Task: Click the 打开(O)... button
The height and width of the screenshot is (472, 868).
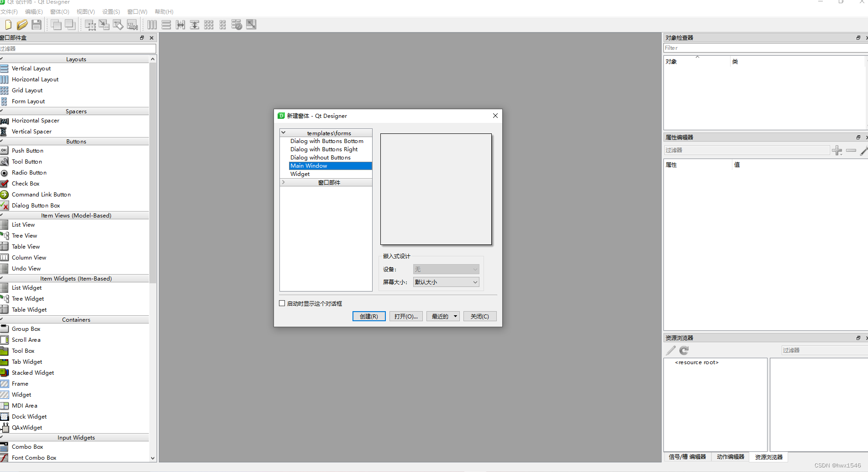Action: tap(406, 316)
